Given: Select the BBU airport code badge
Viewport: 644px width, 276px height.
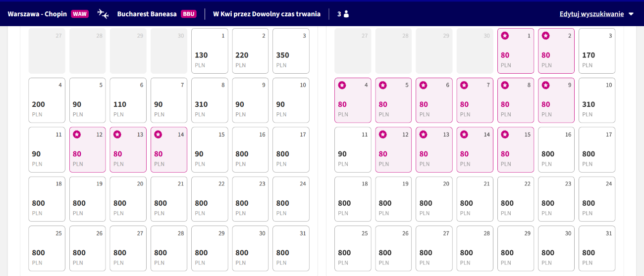Looking at the screenshot, I should click(189, 14).
